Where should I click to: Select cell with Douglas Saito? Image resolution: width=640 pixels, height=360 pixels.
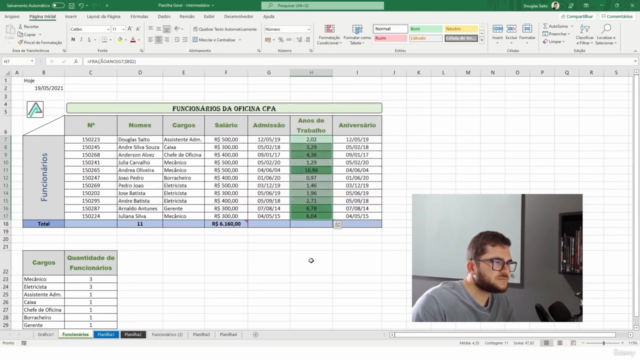pos(140,140)
